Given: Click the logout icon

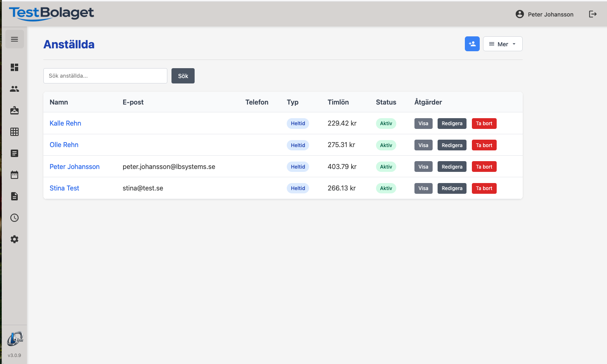Looking at the screenshot, I should (x=593, y=14).
